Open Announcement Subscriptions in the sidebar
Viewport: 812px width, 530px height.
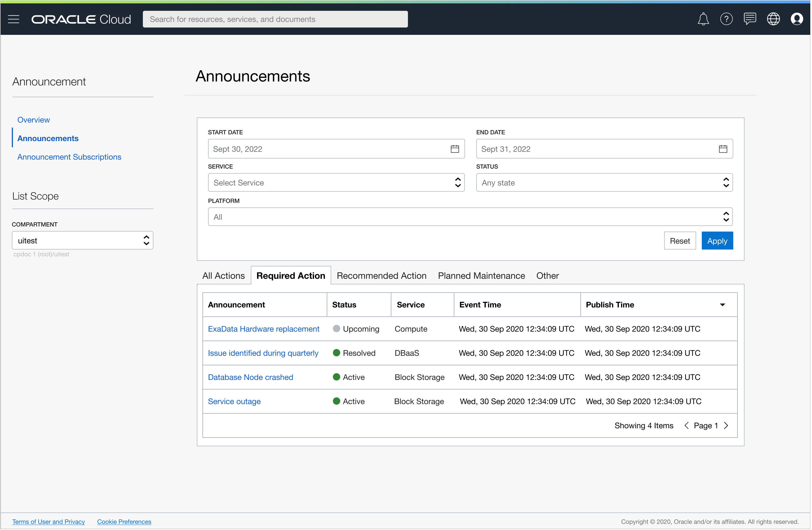pos(69,157)
